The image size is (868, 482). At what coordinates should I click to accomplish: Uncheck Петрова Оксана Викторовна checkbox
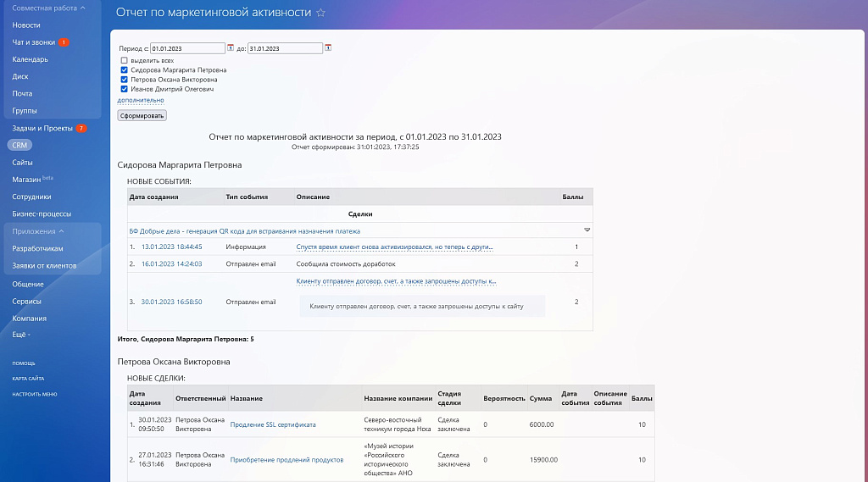tap(125, 80)
